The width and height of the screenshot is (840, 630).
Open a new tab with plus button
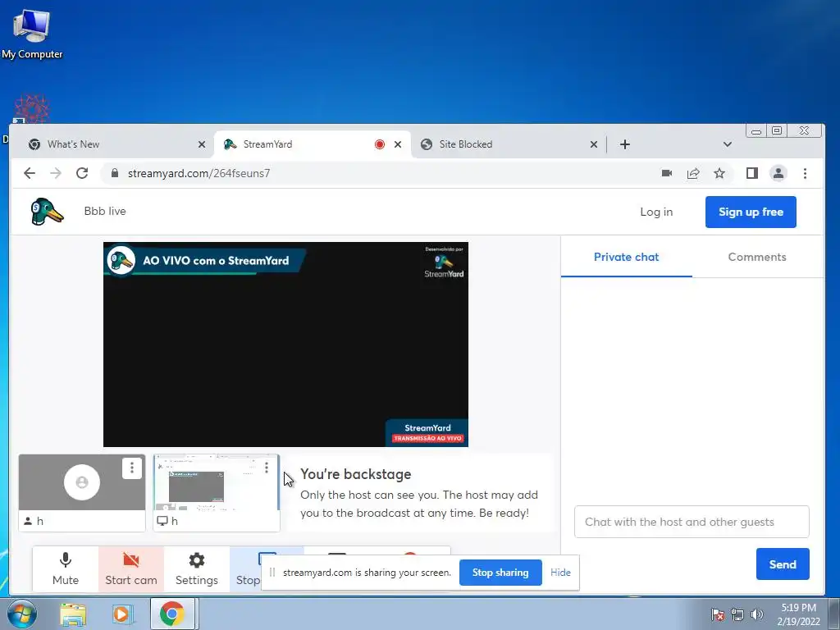pyautogui.click(x=624, y=144)
